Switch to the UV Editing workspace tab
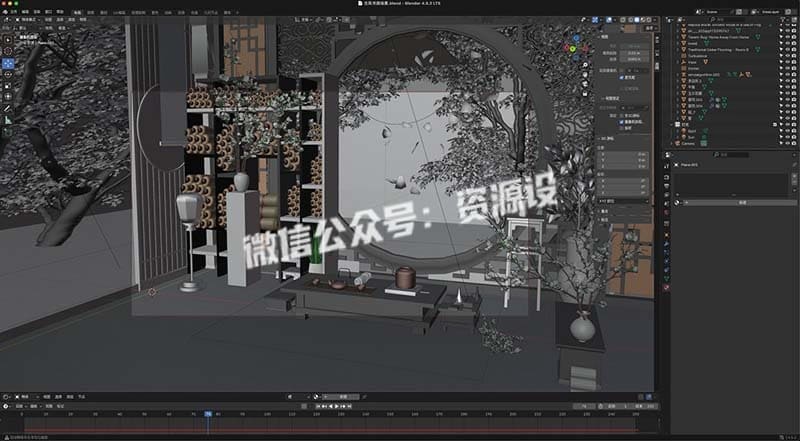Image resolution: width=800 pixels, height=441 pixels. [x=119, y=12]
